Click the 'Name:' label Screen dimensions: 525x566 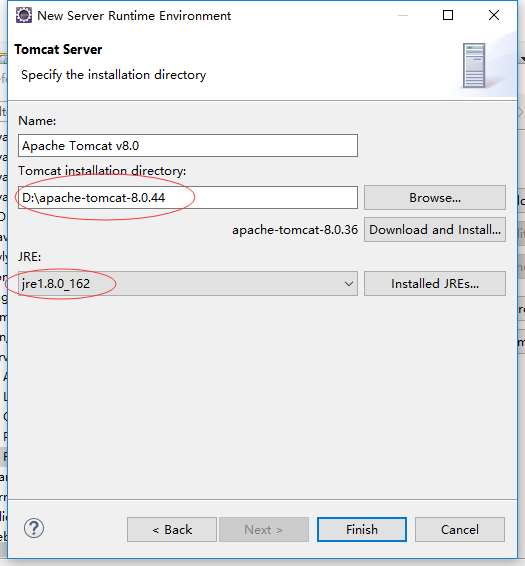37,121
